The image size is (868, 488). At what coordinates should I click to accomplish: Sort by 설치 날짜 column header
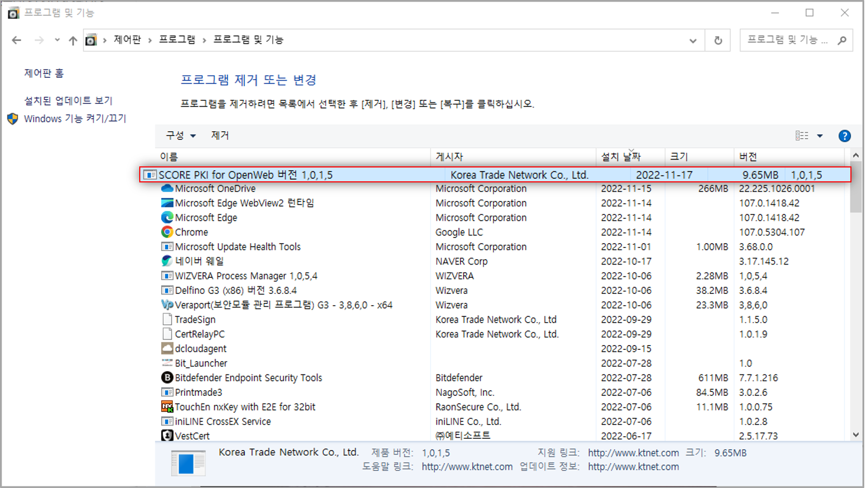[621, 157]
